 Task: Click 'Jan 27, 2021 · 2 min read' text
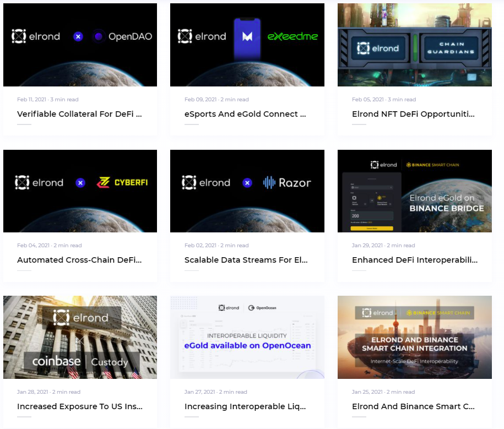pos(216,392)
